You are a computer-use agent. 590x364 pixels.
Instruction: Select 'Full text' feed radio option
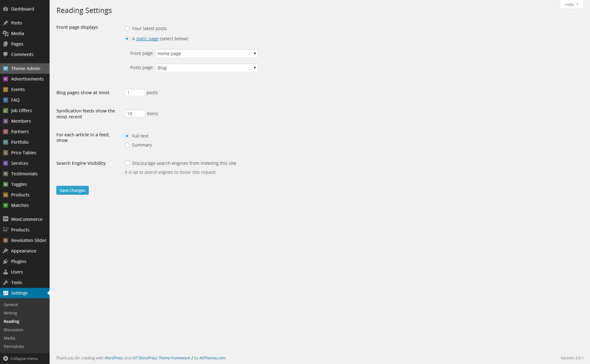pos(127,136)
